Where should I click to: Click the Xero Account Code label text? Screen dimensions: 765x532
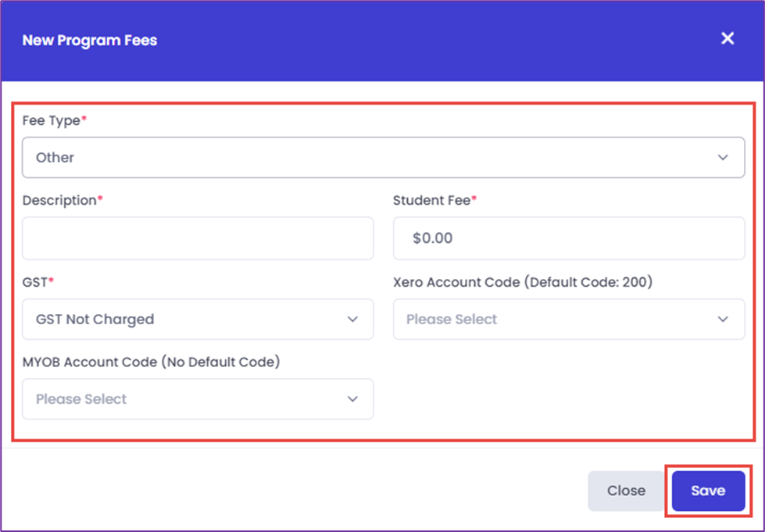point(523,282)
